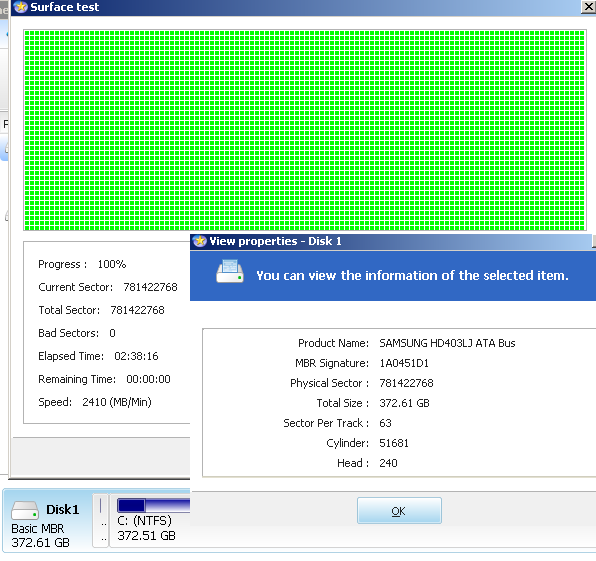This screenshot has width=596, height=561.
Task: Click the green surface test block grid
Action: click(x=304, y=130)
